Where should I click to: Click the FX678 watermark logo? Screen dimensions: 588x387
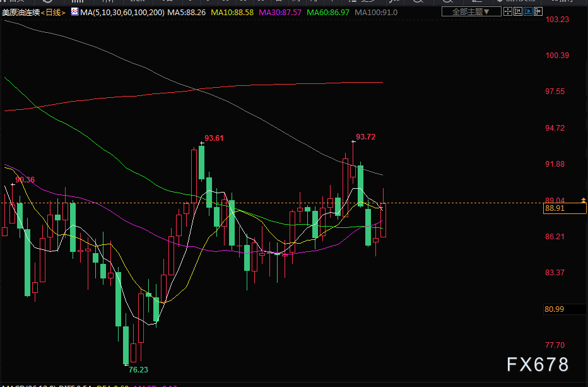pos(538,364)
